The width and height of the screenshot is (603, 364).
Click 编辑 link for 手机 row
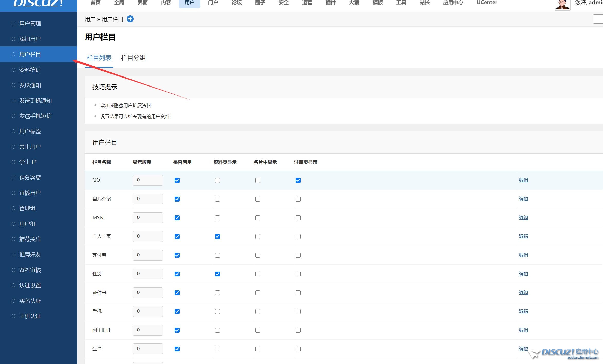pyautogui.click(x=523, y=311)
